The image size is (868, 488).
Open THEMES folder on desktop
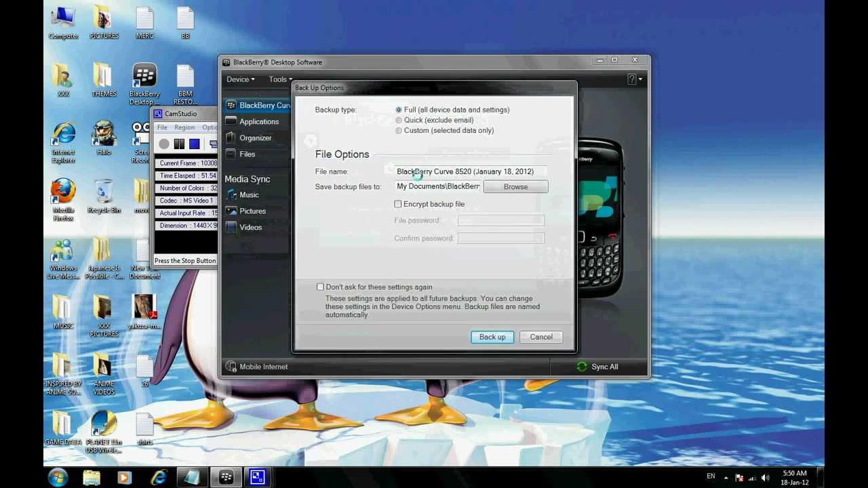pos(104,81)
